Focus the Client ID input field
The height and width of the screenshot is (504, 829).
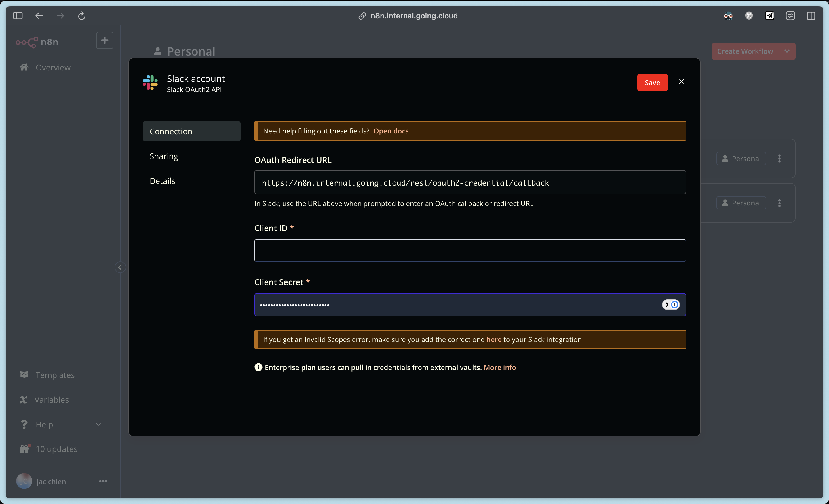click(x=470, y=251)
